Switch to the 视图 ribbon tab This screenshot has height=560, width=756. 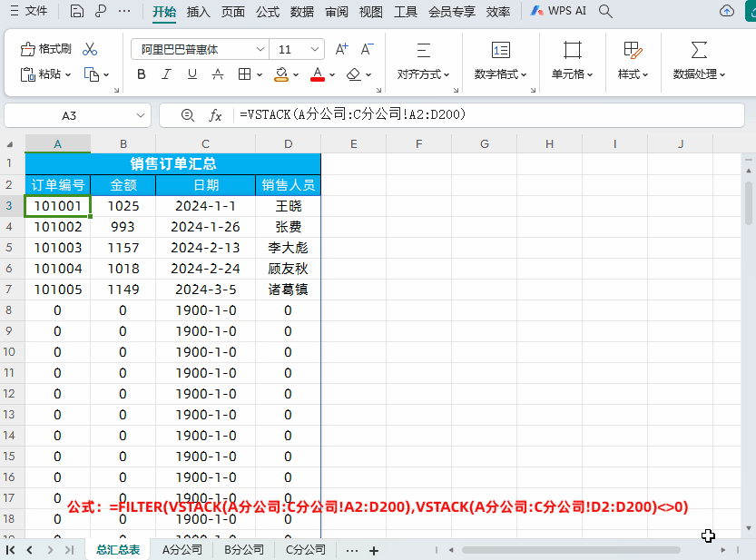[x=371, y=12]
